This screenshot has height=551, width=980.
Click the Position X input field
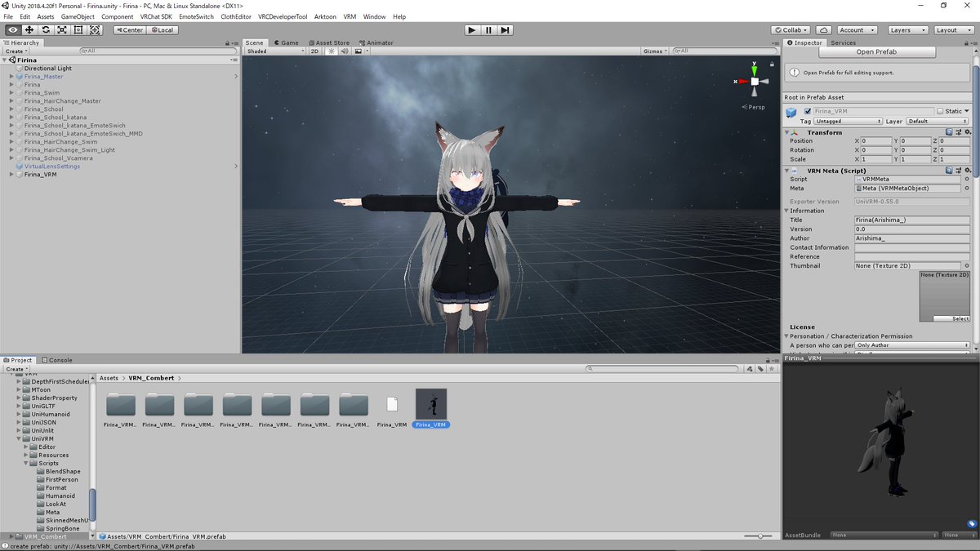click(x=875, y=141)
